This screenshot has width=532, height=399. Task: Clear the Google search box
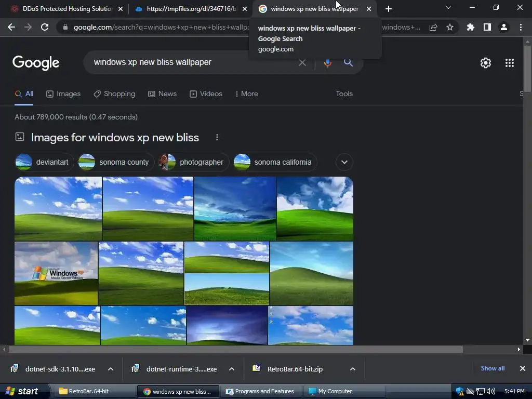coord(302,62)
